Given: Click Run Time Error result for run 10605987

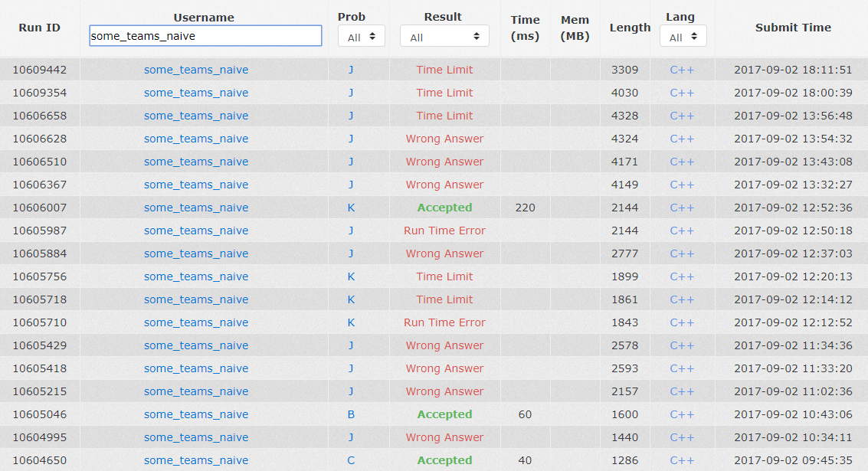Looking at the screenshot, I should coord(444,231).
